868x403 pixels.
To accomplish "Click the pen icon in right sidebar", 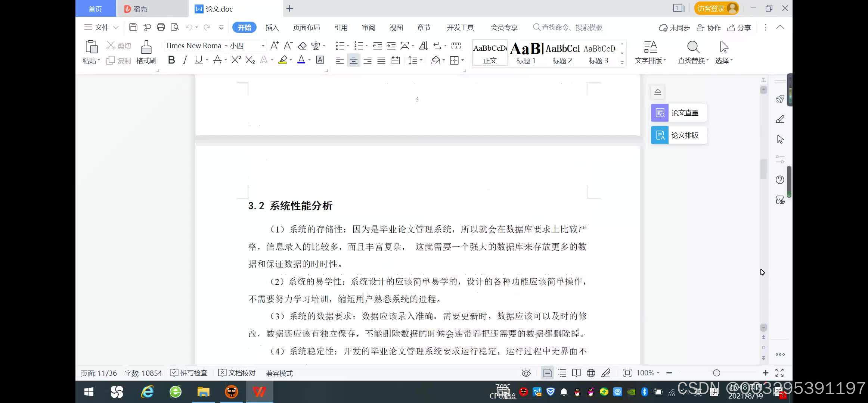I will [x=780, y=119].
